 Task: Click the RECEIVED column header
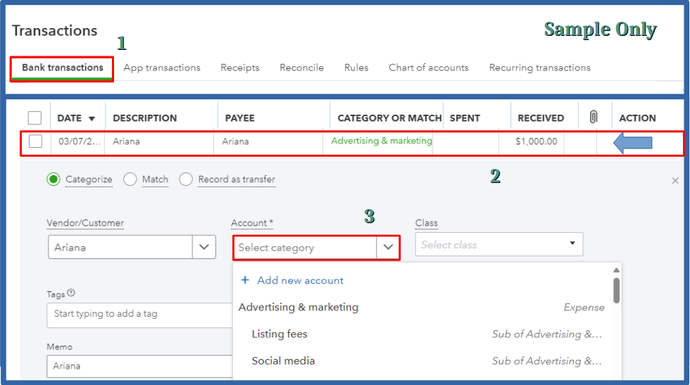[541, 118]
